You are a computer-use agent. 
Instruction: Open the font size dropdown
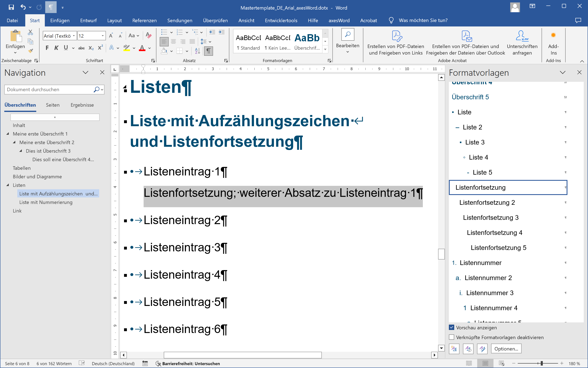pyautogui.click(x=103, y=36)
